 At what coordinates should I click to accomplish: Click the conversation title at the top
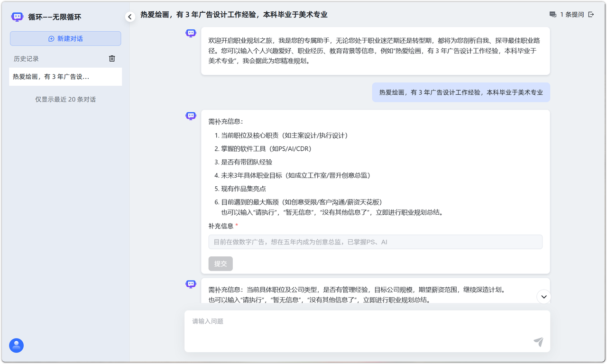(x=234, y=15)
